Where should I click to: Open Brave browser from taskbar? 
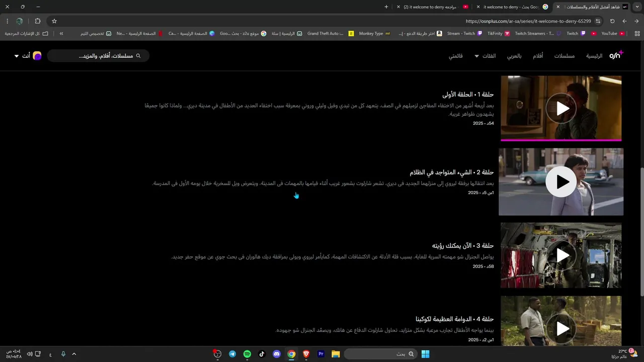(x=306, y=354)
